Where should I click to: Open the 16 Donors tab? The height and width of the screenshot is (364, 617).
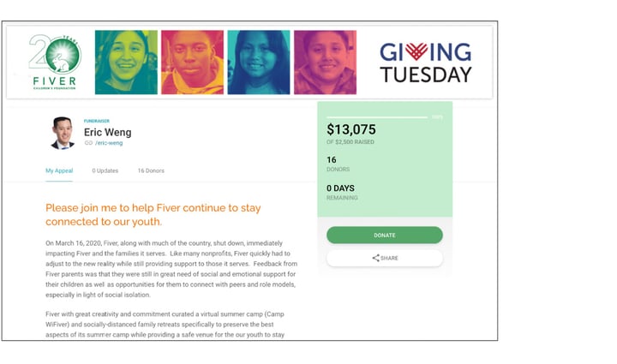click(151, 170)
